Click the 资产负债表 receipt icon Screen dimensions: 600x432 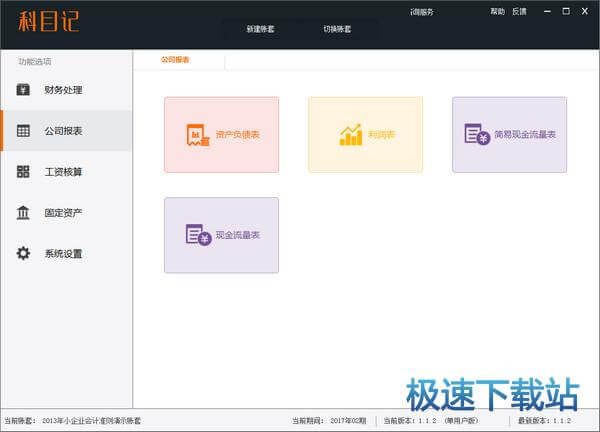coord(198,135)
